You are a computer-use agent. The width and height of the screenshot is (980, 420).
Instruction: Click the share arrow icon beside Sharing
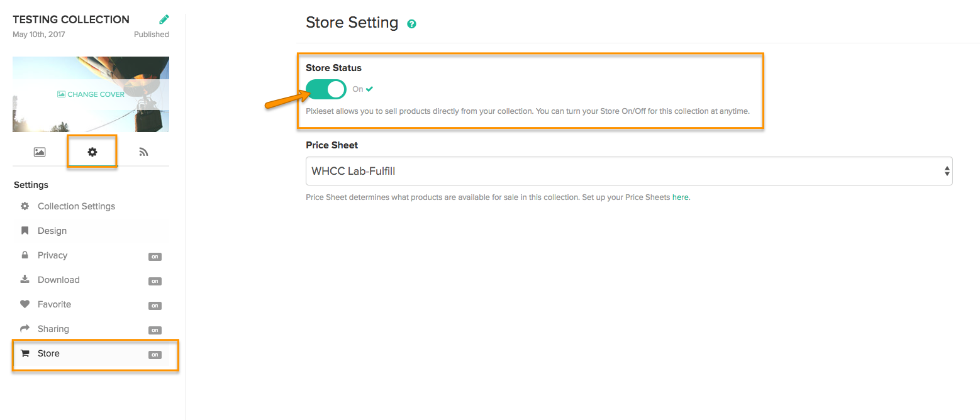25,329
